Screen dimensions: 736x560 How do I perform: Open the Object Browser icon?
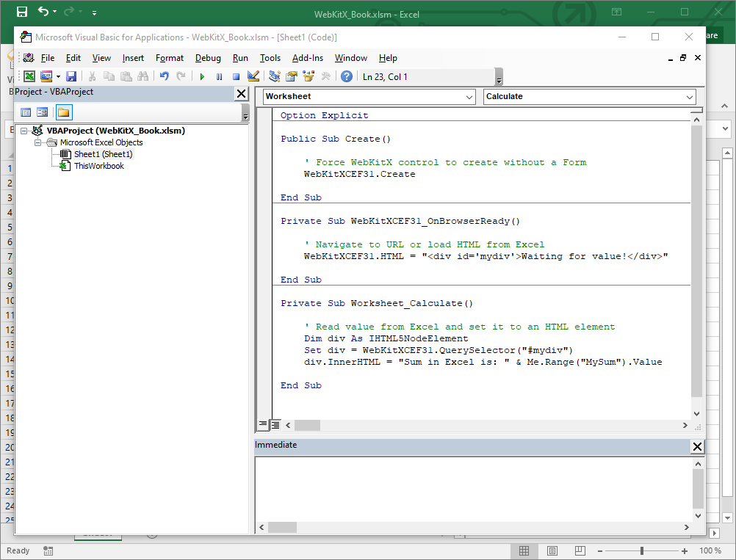[x=309, y=76]
